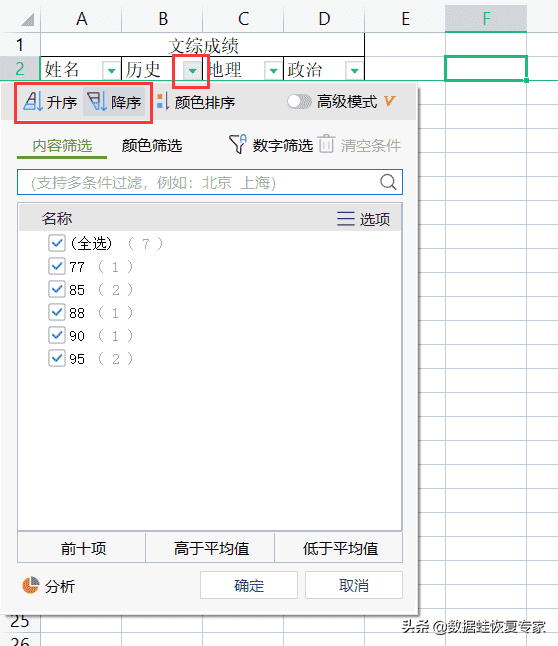558x646 pixels.
Task: Uncheck the 85 value checkbox
Action: pyautogui.click(x=56, y=290)
